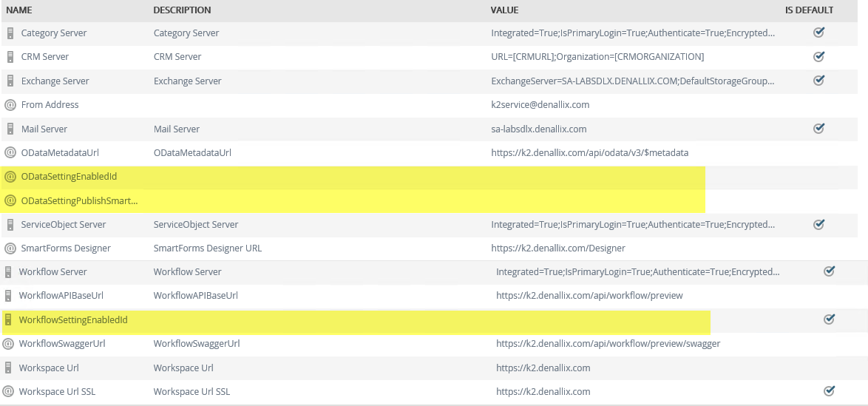
Task: Select the SmartForms Designer name cell
Action: point(66,248)
